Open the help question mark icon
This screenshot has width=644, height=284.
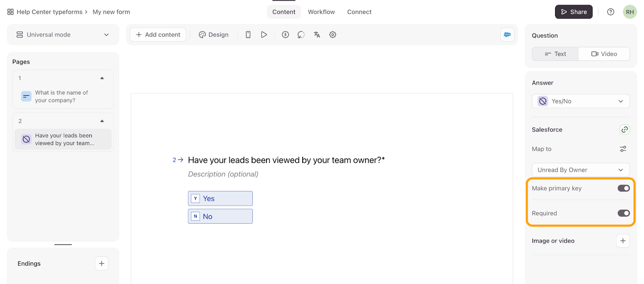pyautogui.click(x=610, y=12)
